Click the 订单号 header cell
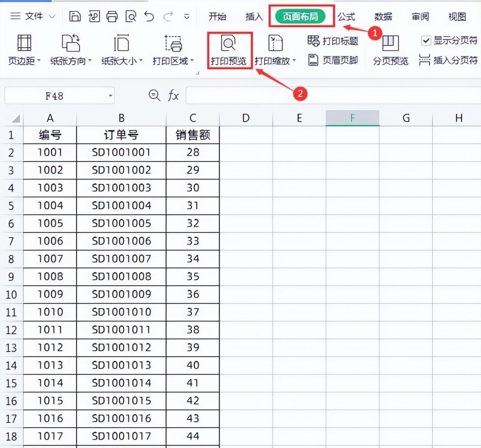 (x=121, y=135)
